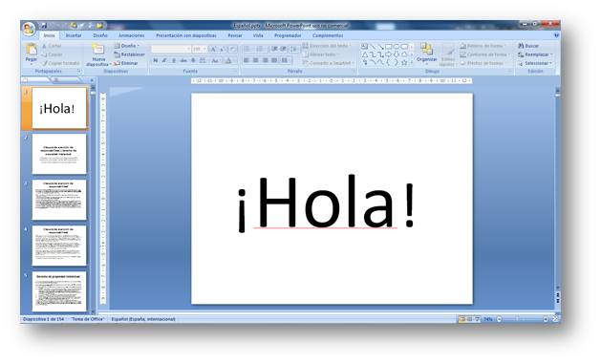Screen dimensions: 601x364
Task: Click the Pegar paste icon
Action: (x=31, y=49)
